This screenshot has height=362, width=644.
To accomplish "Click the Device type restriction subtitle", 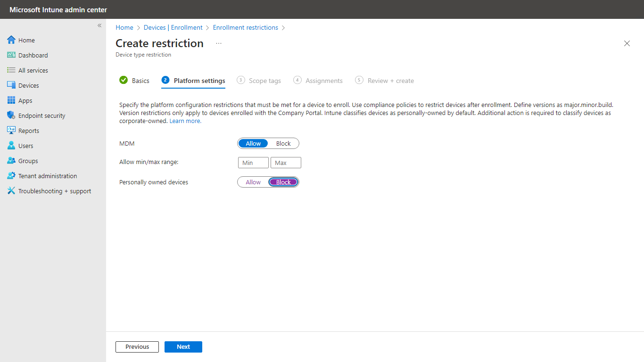I will (x=143, y=55).
